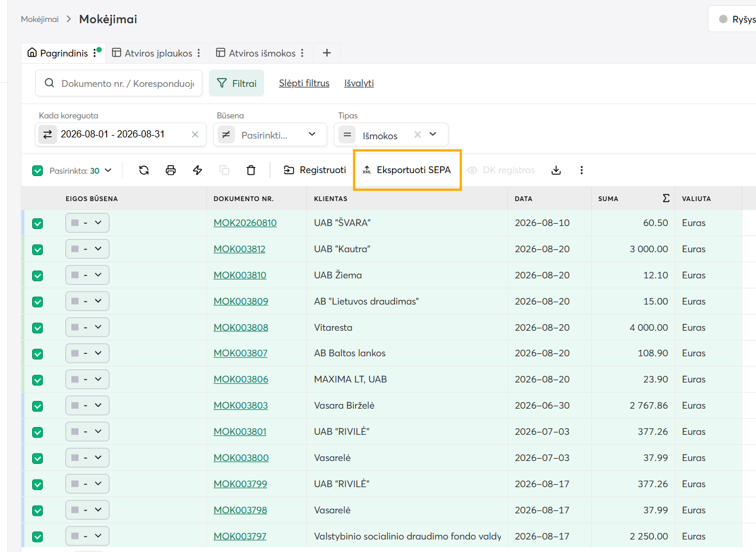Click the lightning bolt quick actions icon
Viewport: 756px width, 552px height.
(197, 170)
